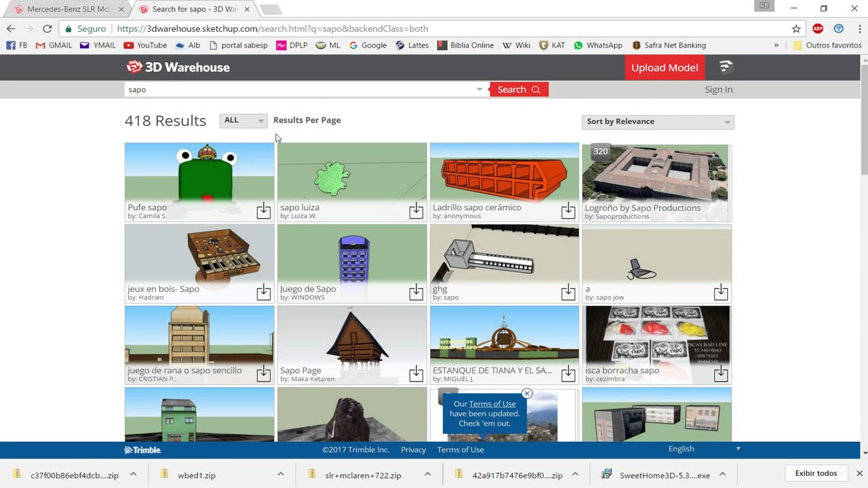Click the Upload Model button

[665, 68]
